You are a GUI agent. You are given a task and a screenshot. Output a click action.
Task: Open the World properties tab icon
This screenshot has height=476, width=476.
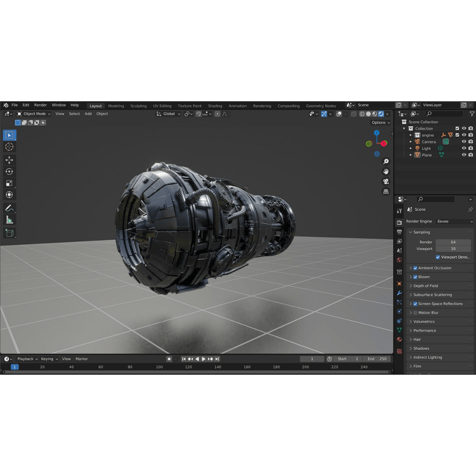click(399, 260)
